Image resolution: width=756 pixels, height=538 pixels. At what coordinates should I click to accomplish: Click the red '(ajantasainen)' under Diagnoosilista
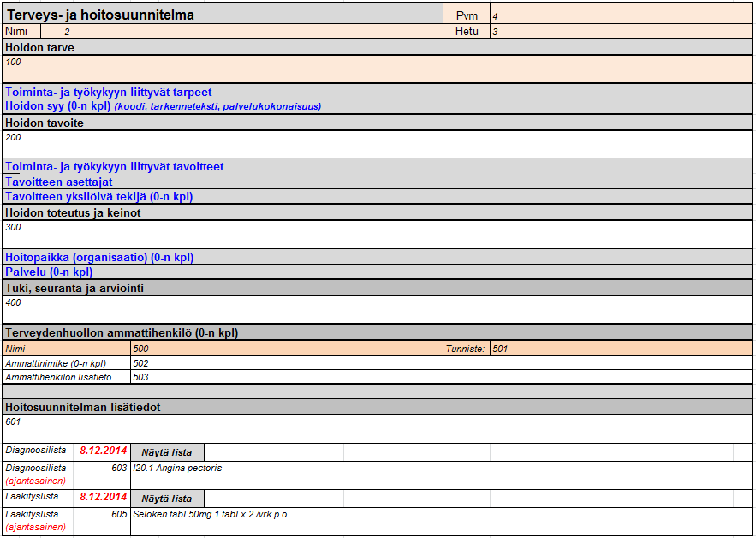tap(36, 481)
